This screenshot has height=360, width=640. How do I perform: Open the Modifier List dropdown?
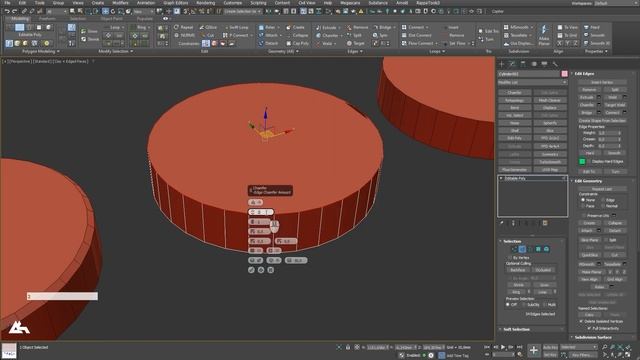point(532,82)
